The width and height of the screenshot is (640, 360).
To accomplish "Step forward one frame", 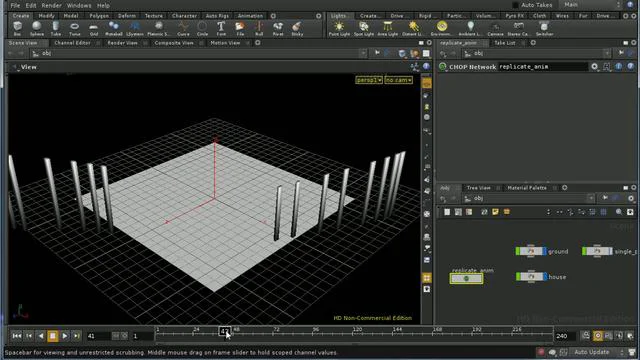I will click(x=76, y=336).
